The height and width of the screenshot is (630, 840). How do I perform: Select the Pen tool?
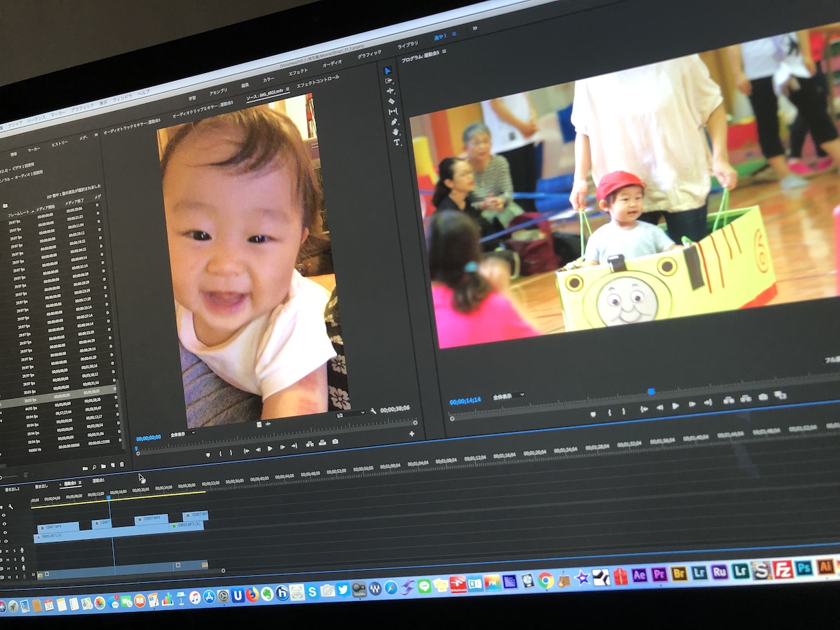tap(394, 122)
